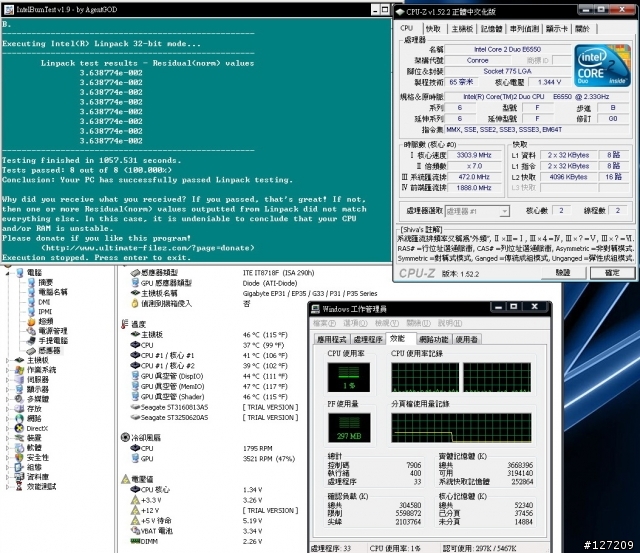Select the IPMI tree item
The image size is (640, 553).
pyautogui.click(x=45, y=312)
